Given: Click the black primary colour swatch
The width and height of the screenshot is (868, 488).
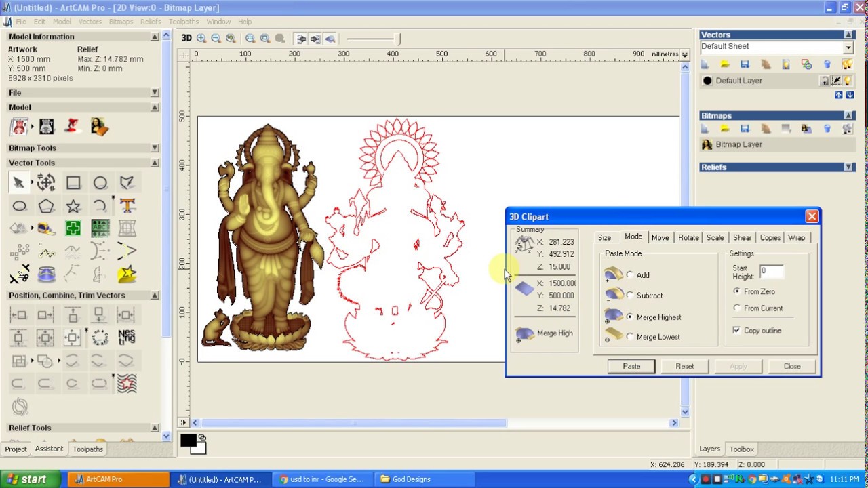Looking at the screenshot, I should coord(189,441).
